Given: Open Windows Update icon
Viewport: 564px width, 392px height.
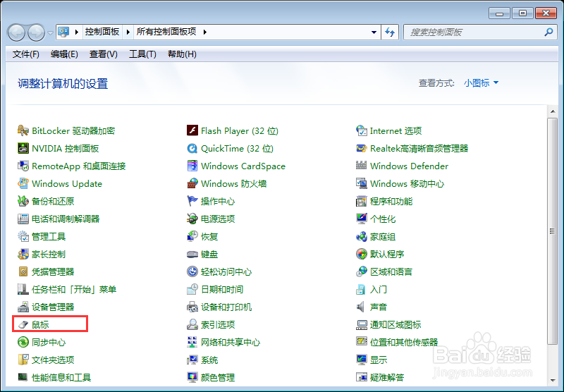Looking at the screenshot, I should [23, 183].
